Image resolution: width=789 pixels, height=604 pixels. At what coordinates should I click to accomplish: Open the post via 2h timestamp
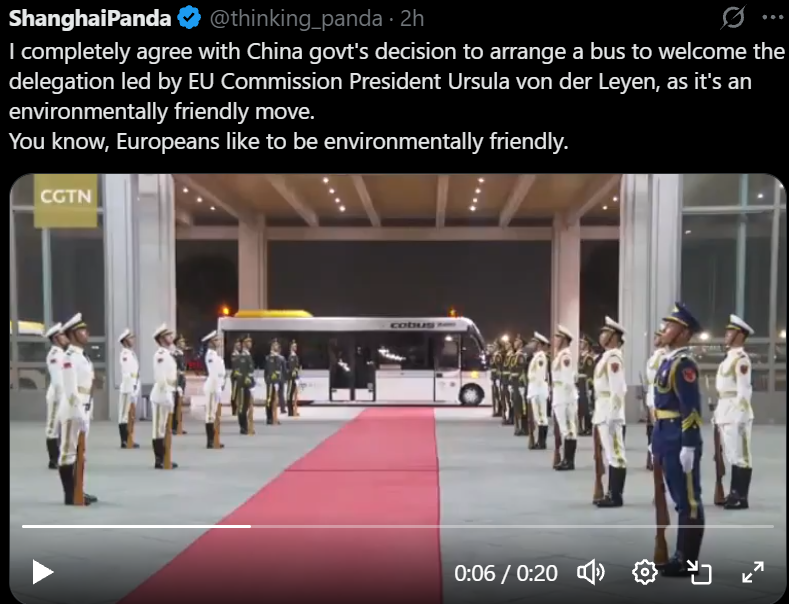click(412, 19)
